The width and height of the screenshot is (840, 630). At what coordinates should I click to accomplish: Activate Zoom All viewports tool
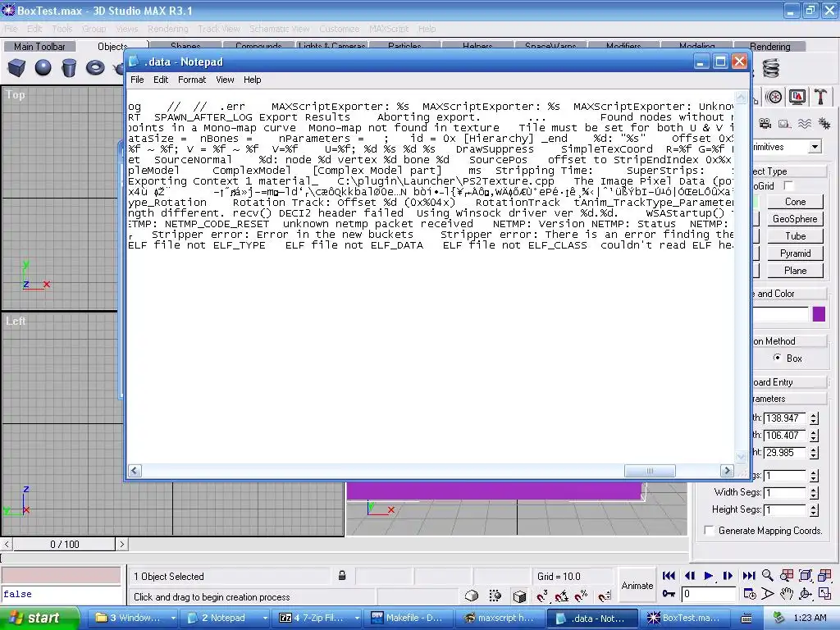(787, 576)
